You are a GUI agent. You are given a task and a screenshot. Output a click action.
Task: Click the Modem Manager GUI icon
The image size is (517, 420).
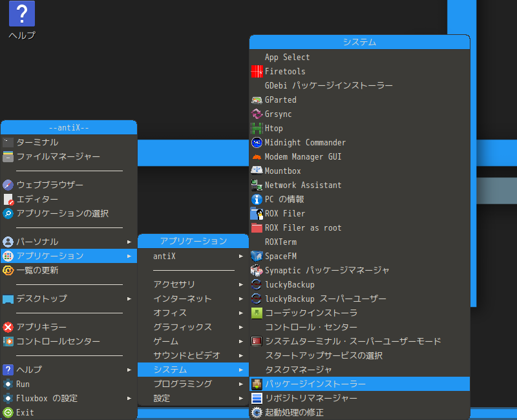tap(257, 156)
